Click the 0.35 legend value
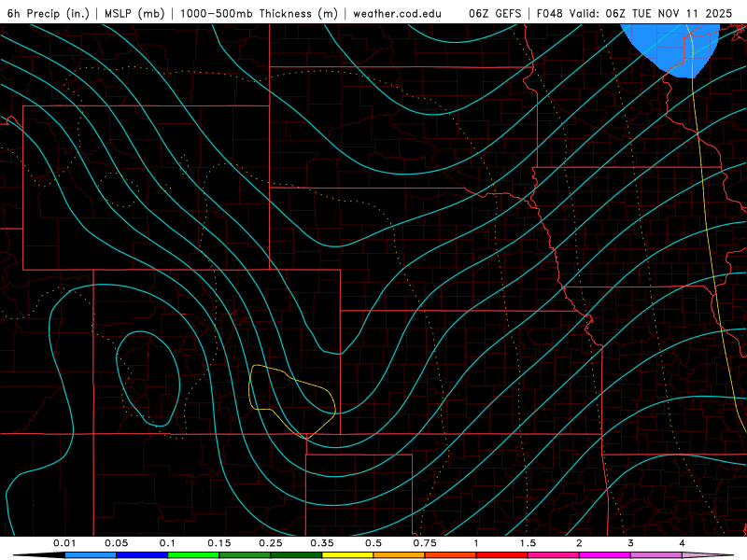 pos(322,543)
